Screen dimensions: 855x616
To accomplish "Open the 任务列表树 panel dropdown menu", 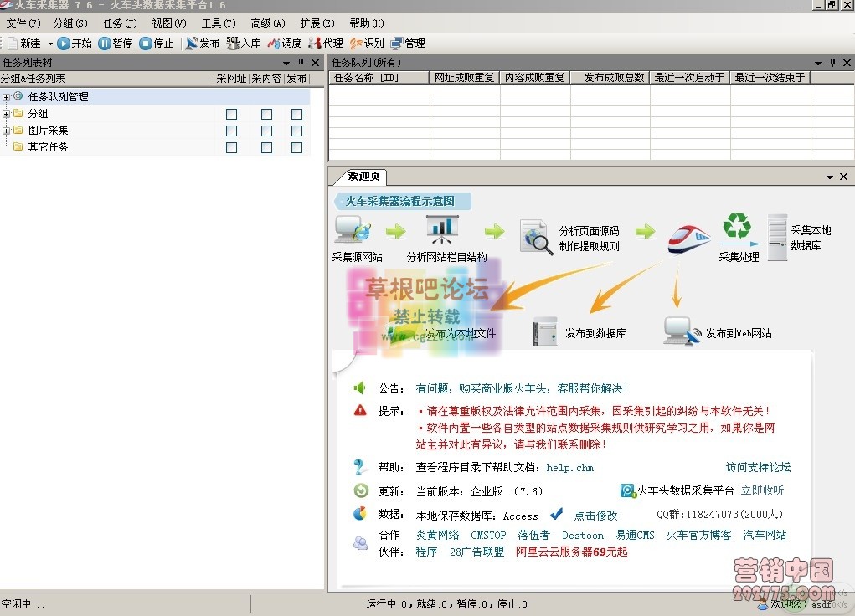I will coord(286,62).
